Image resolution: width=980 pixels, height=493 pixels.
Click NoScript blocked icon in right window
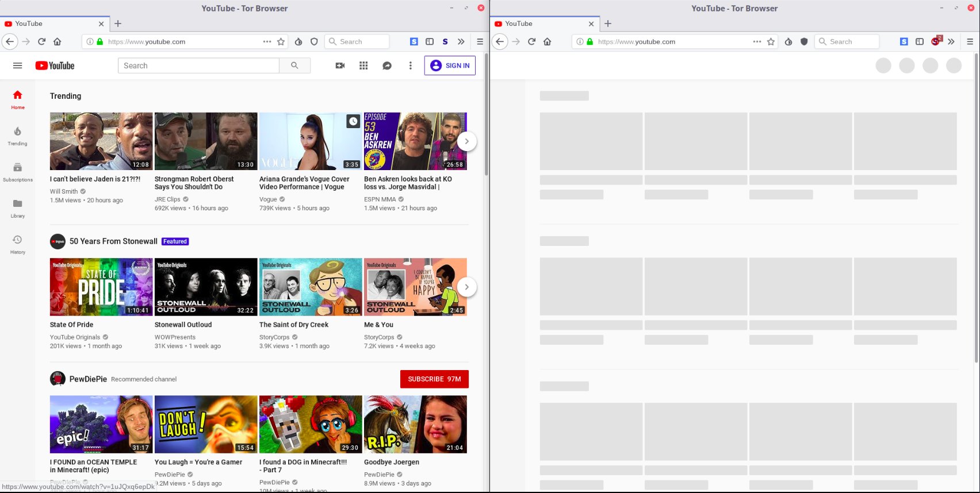(x=936, y=41)
